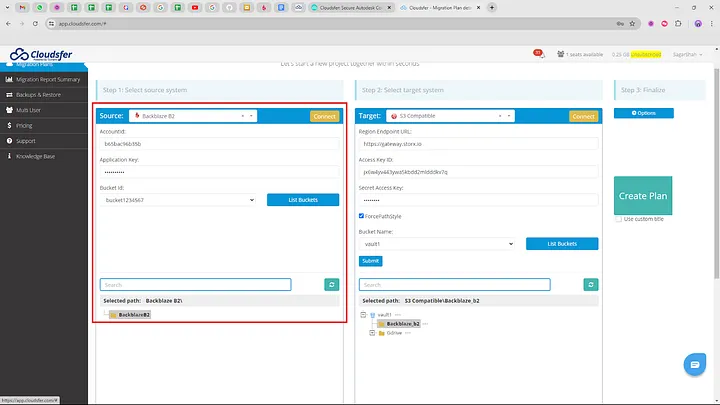Click the highlighted Unsubscribed link
This screenshot has width=720, height=405.
(x=646, y=54)
